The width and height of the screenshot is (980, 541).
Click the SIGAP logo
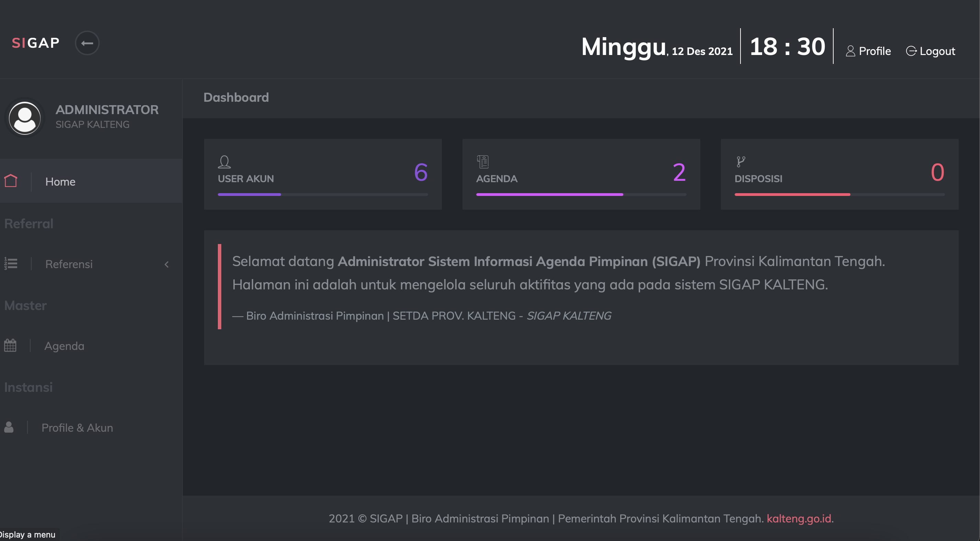coord(36,43)
